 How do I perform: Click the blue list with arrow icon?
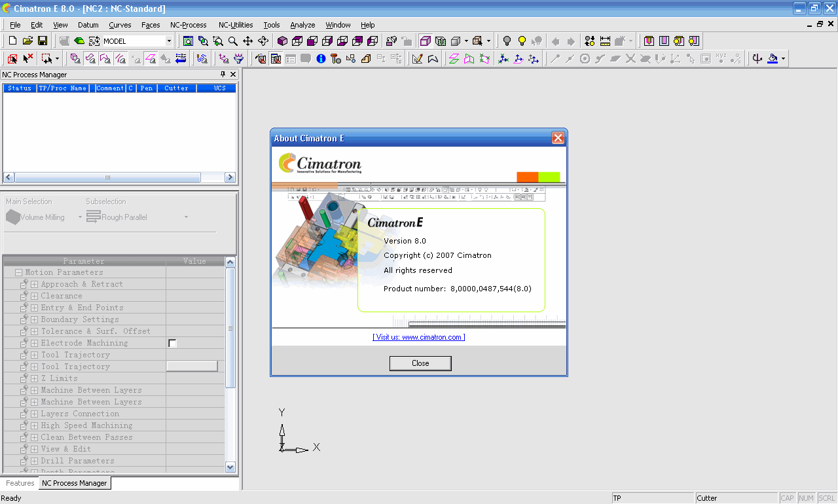point(181,58)
